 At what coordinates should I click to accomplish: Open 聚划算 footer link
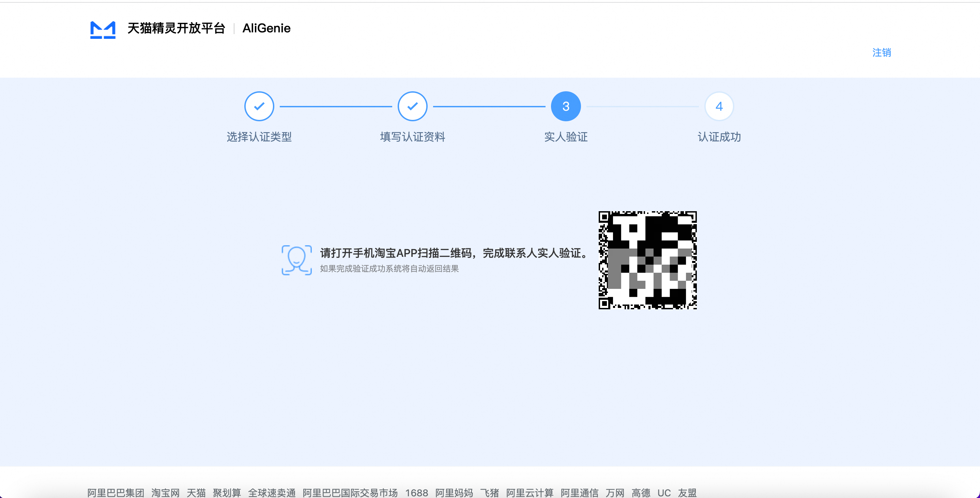click(227, 493)
